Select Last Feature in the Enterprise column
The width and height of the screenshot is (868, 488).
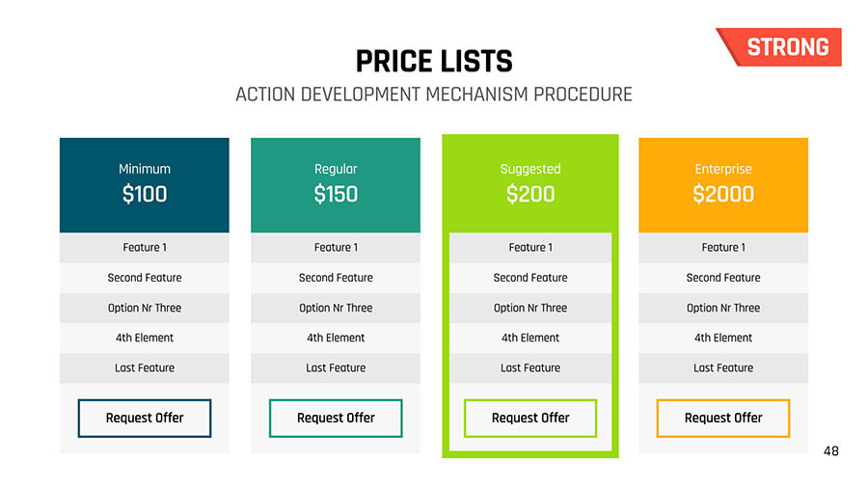tap(723, 367)
